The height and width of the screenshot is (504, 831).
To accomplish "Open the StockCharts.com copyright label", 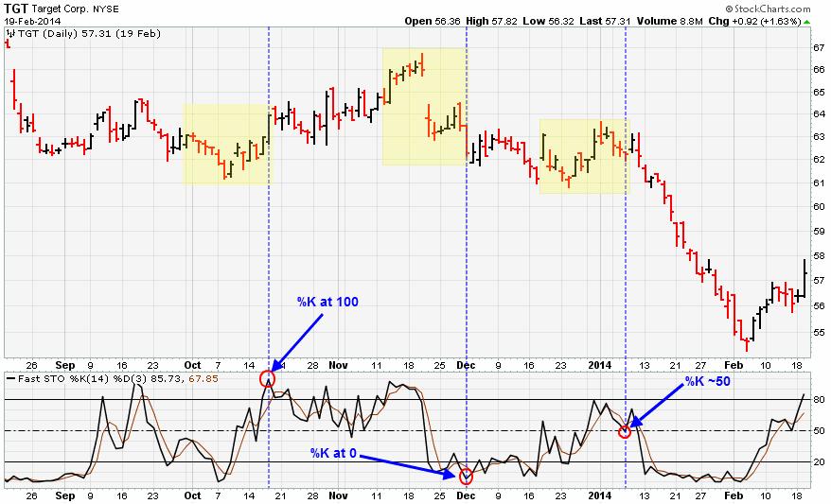I will 768,9.
